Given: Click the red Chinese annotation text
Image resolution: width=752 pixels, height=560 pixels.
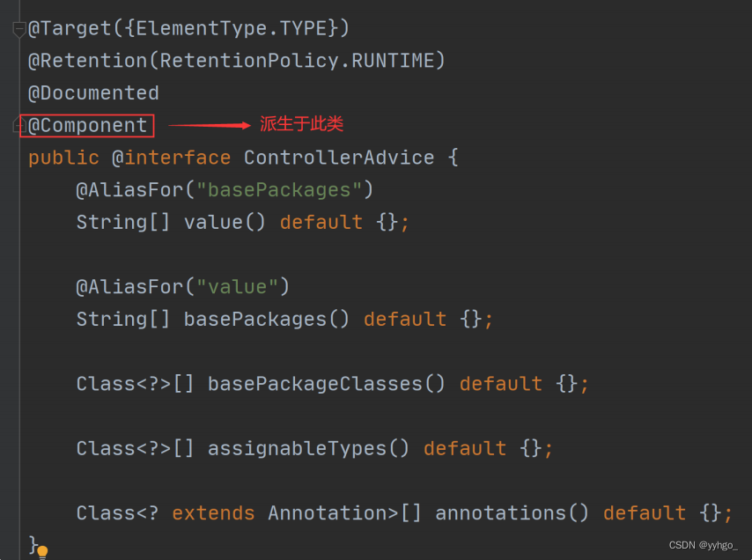Looking at the screenshot, I should (302, 124).
